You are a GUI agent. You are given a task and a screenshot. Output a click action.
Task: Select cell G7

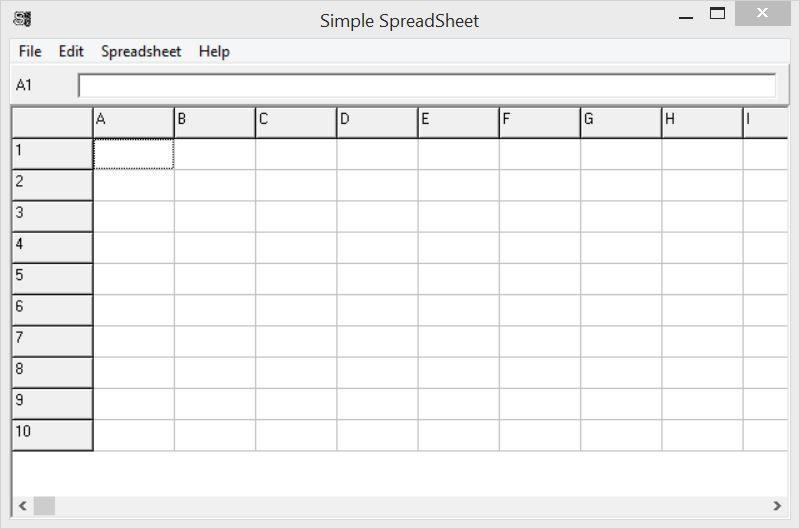621,341
